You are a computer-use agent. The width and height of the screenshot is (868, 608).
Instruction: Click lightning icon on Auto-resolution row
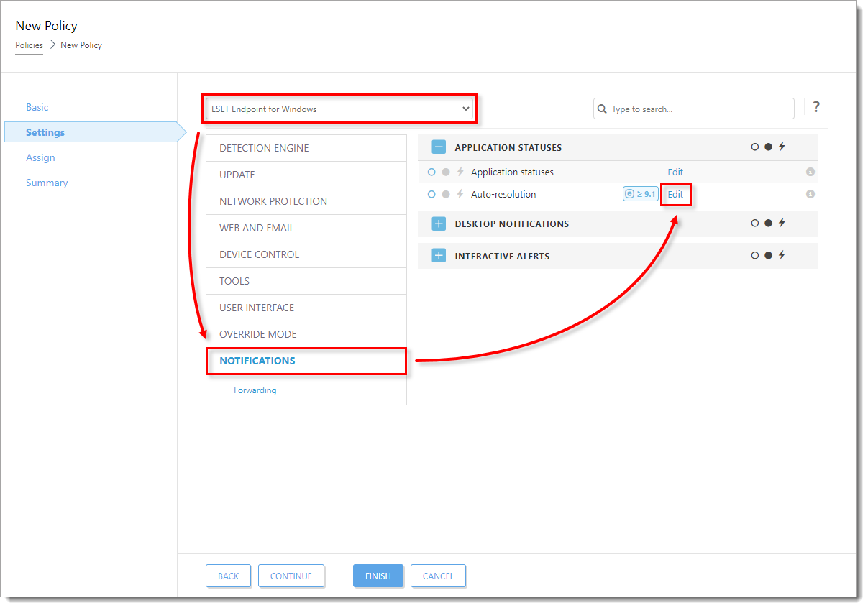tap(460, 195)
